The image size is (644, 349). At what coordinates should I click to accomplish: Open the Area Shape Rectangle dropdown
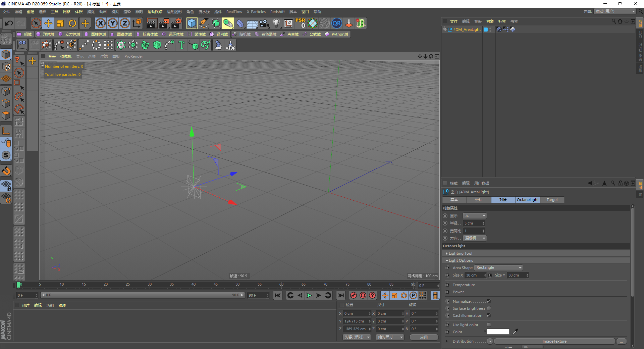[499, 268]
